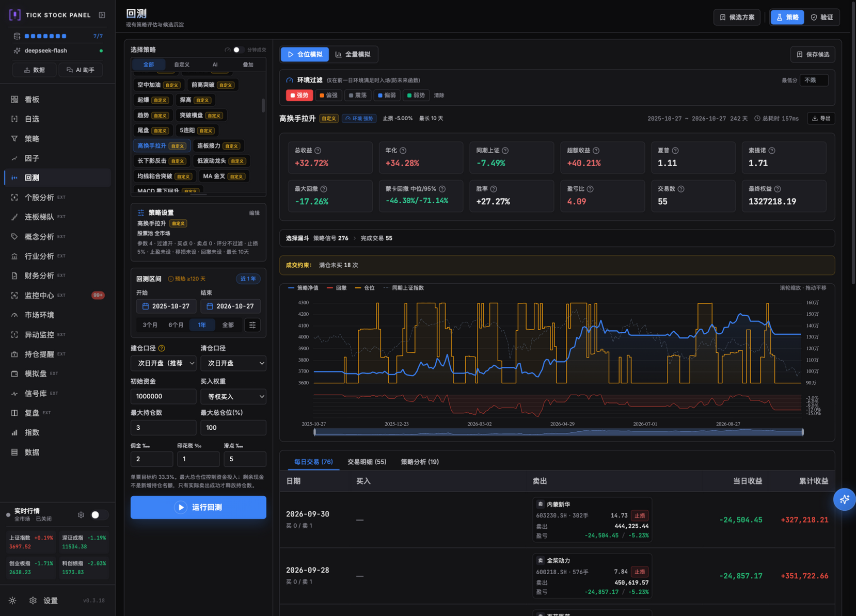Open the date range options filter icon
Image resolution: width=856 pixels, height=616 pixels.
pos(252,325)
